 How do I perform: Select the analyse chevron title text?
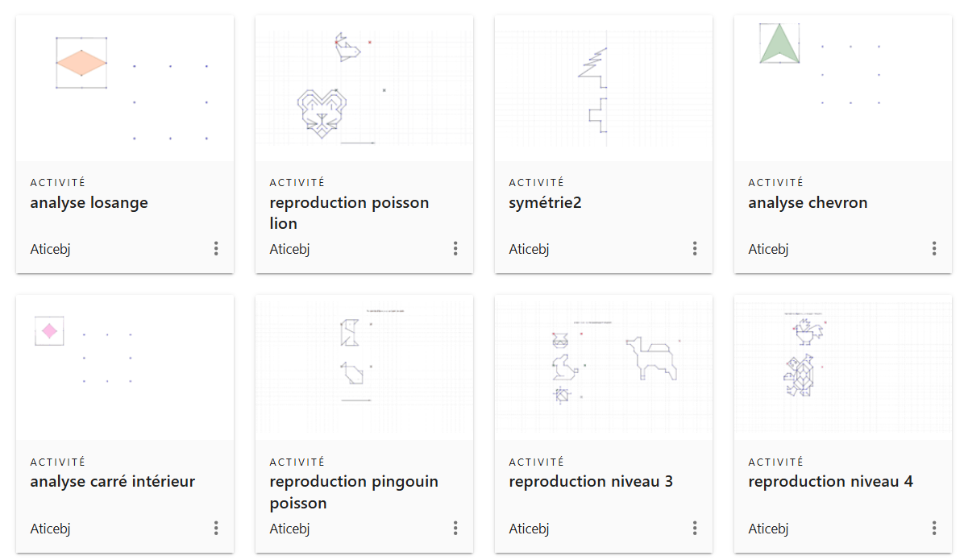tap(808, 203)
